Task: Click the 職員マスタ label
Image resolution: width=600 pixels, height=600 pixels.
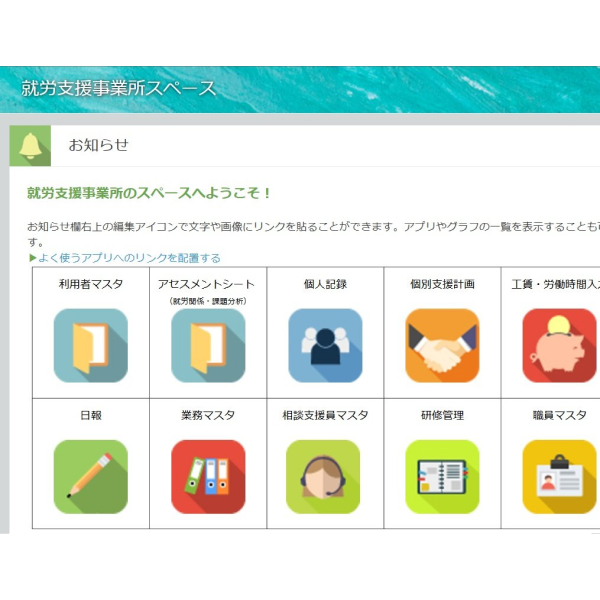Action: pos(559,415)
